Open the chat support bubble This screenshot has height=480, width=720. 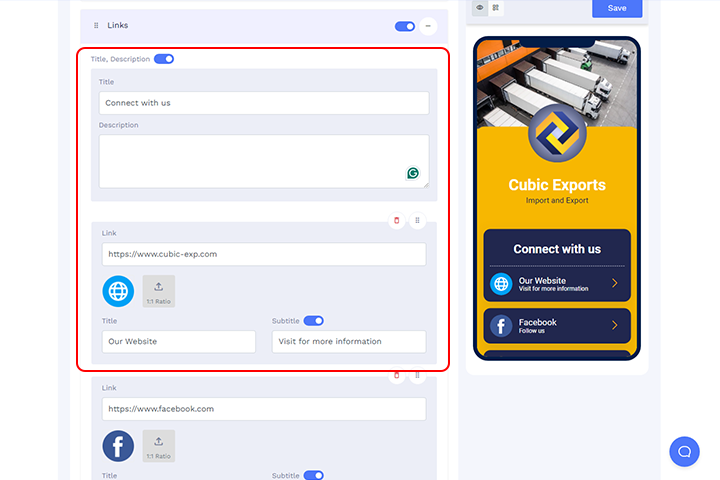[x=684, y=452]
